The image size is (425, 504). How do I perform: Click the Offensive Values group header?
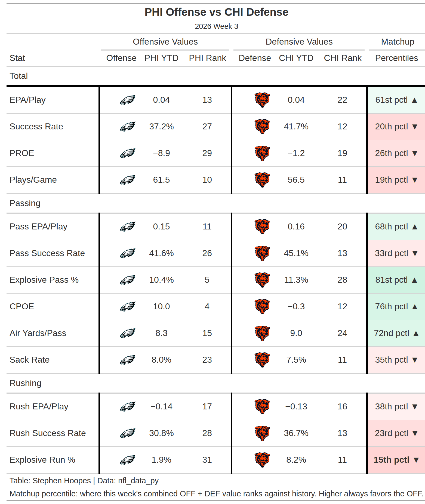click(165, 42)
